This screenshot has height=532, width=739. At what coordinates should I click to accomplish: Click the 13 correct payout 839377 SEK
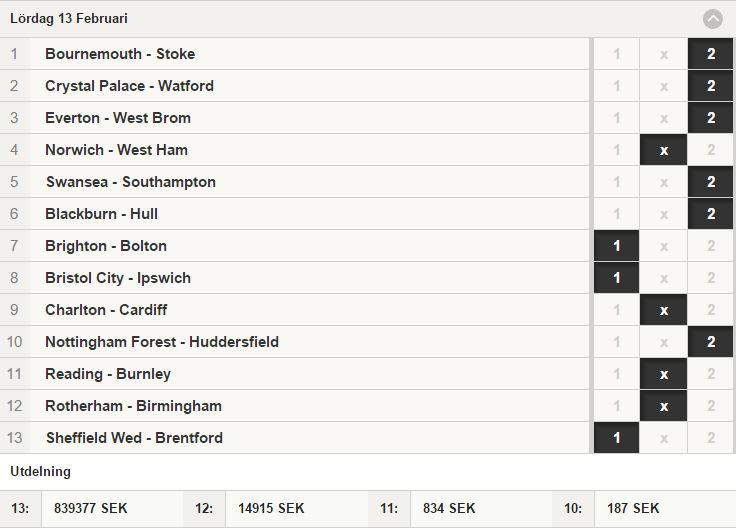90,508
